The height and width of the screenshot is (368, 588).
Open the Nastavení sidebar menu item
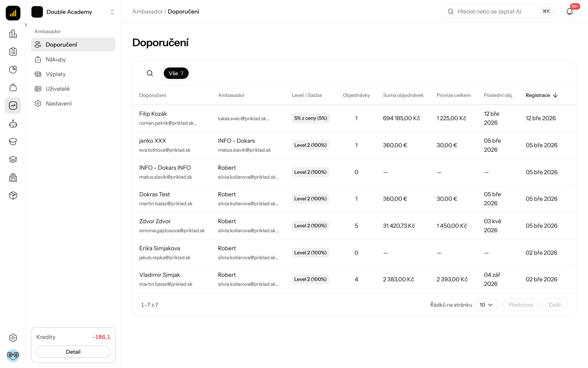tap(73, 103)
